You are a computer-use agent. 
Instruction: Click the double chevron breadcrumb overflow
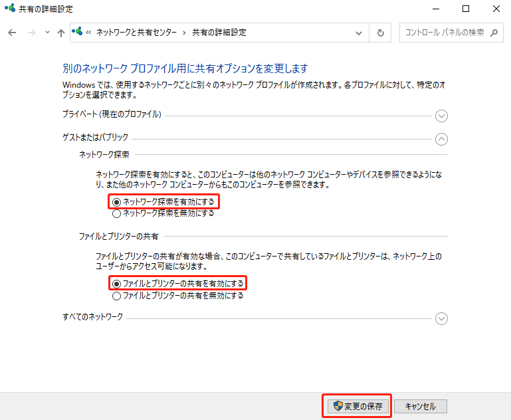[88, 33]
